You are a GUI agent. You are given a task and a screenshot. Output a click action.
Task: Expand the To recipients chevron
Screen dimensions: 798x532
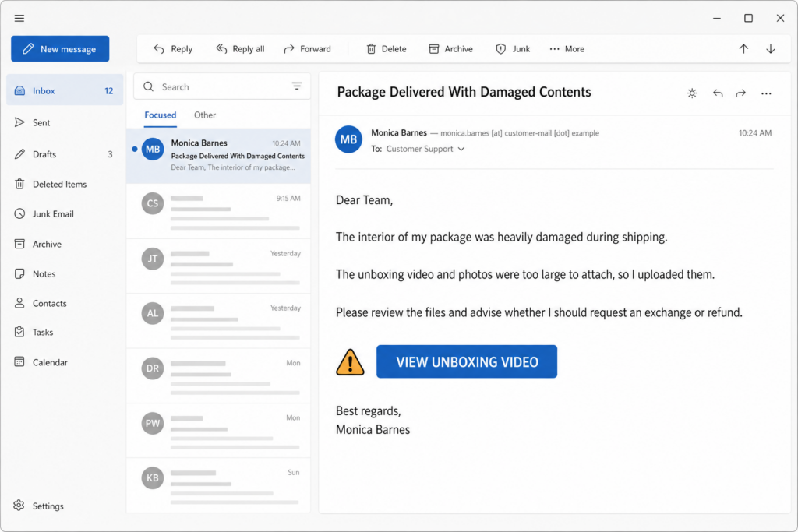(x=461, y=149)
